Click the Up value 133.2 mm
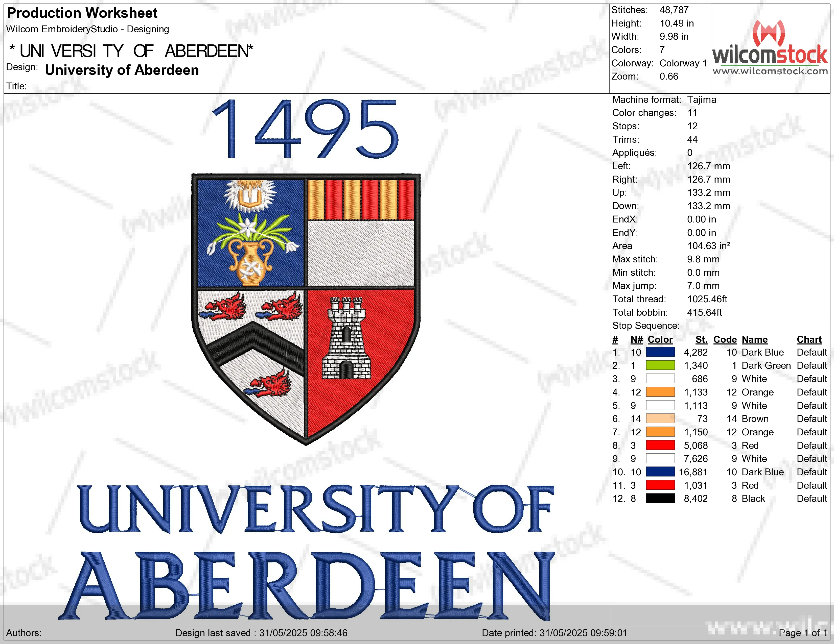Image resolution: width=834 pixels, height=644 pixels. (x=708, y=193)
